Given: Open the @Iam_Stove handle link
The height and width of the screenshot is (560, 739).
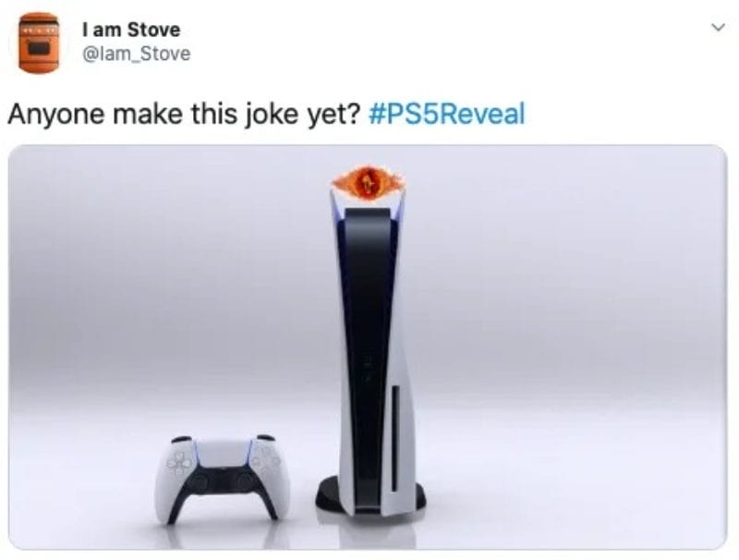Looking at the screenshot, I should [x=136, y=54].
